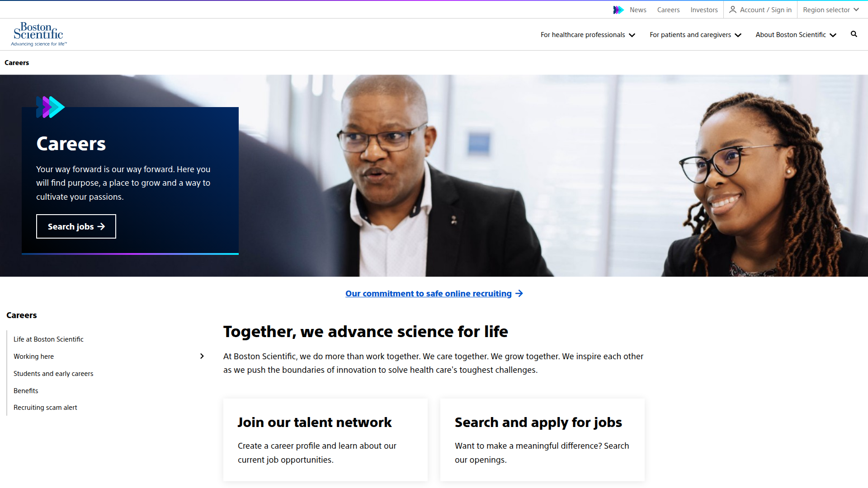Click the account person icon
Image resolution: width=868 pixels, height=488 pixels.
(733, 9)
